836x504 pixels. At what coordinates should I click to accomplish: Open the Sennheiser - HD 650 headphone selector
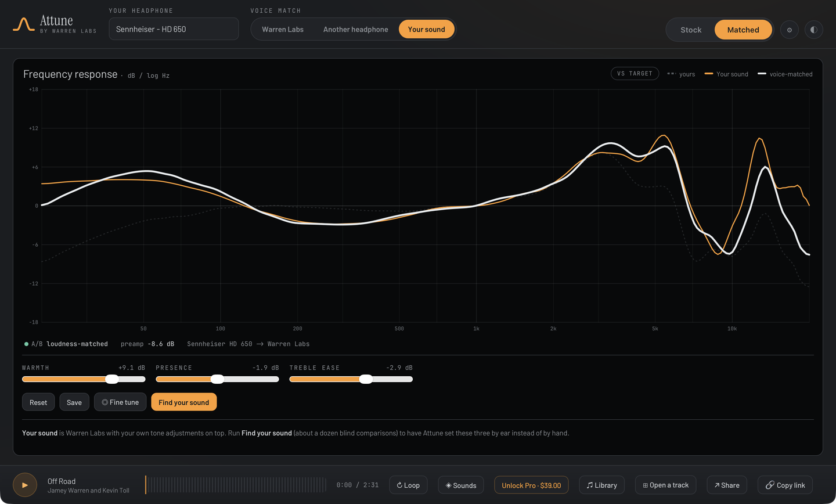[x=174, y=29]
